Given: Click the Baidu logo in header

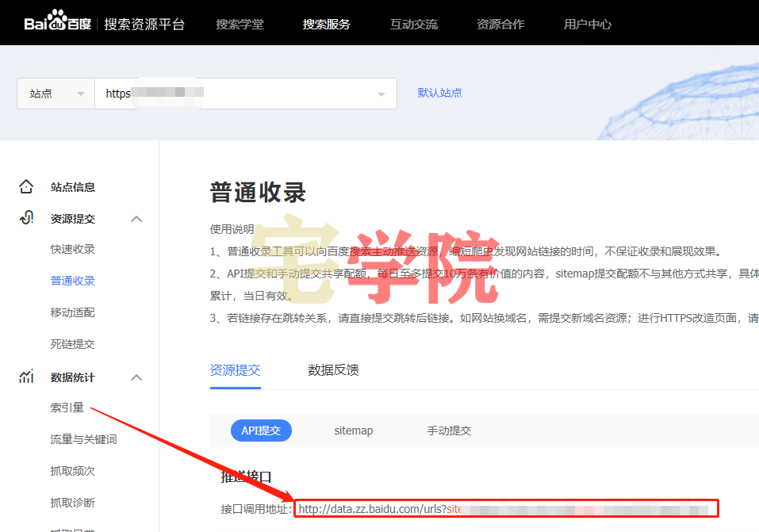Looking at the screenshot, I should pos(57,24).
